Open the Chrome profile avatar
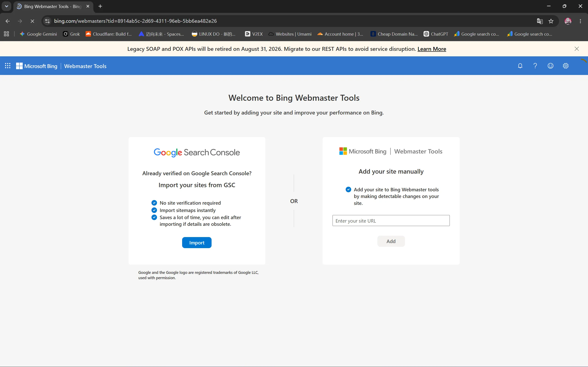This screenshot has height=367, width=588. point(568,21)
